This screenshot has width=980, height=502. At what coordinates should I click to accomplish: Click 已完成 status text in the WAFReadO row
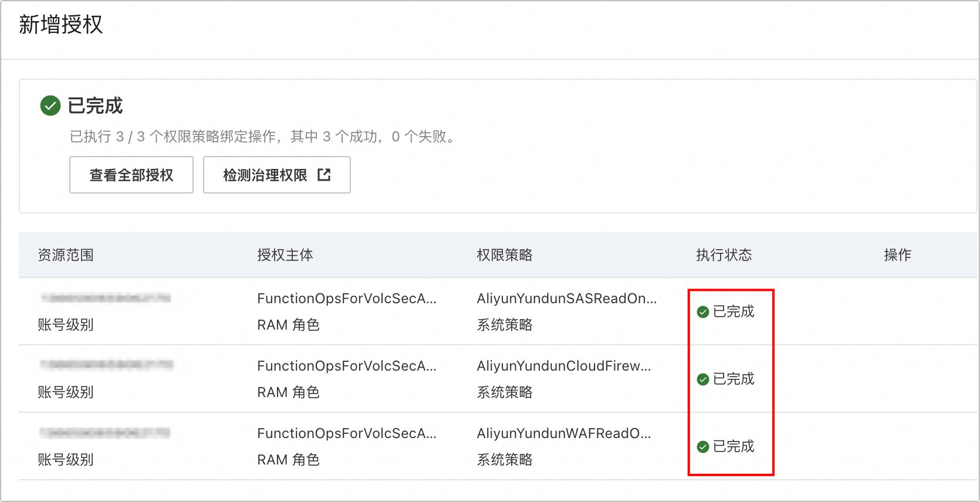pos(734,447)
